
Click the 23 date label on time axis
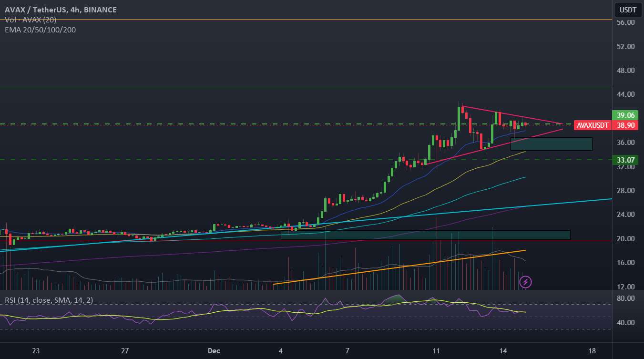36,351
